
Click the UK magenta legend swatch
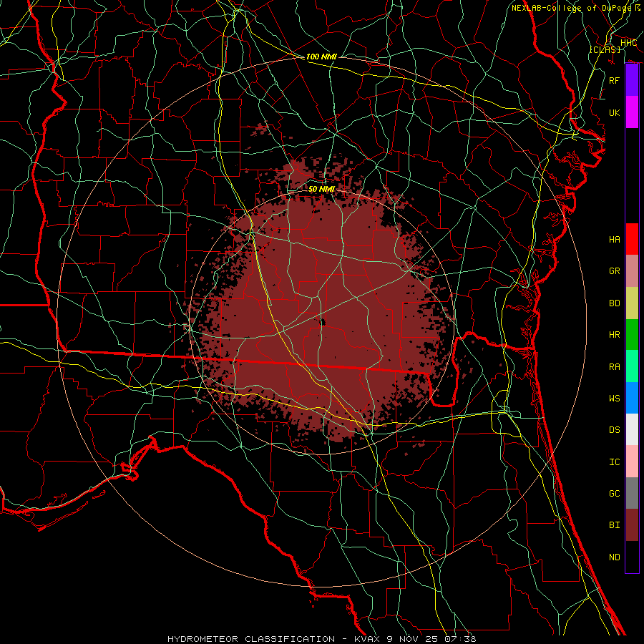[632, 112]
